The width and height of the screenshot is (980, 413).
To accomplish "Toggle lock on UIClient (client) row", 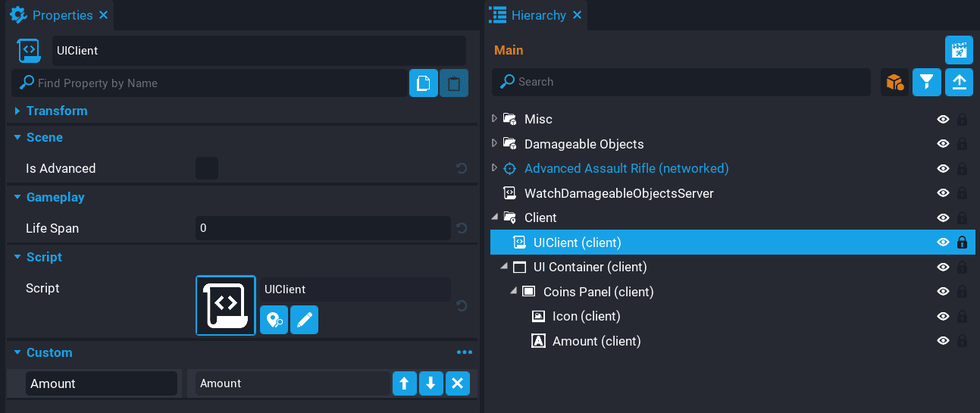I will coord(962,242).
